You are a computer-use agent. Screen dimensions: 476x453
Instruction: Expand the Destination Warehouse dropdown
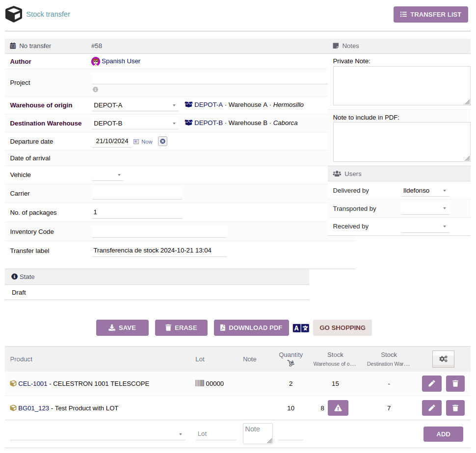pos(135,124)
